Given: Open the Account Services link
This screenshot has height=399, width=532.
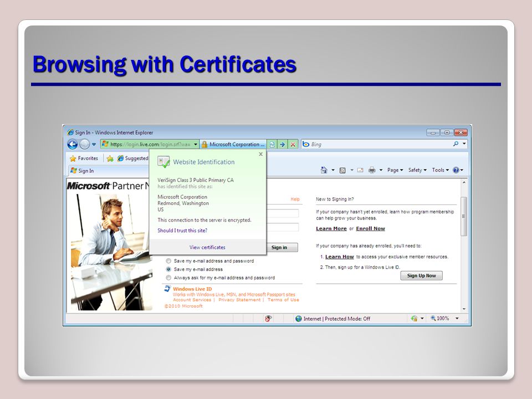Looking at the screenshot, I should tap(192, 300).
